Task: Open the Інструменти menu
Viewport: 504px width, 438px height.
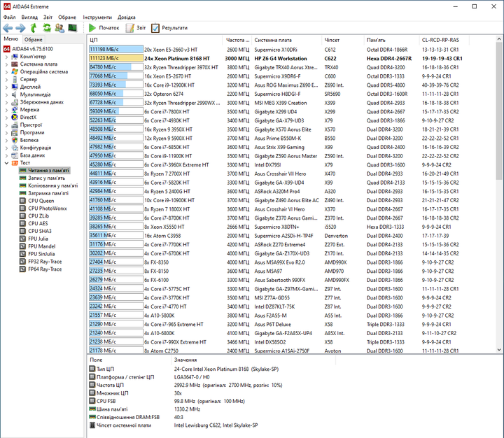Action: 97,17
